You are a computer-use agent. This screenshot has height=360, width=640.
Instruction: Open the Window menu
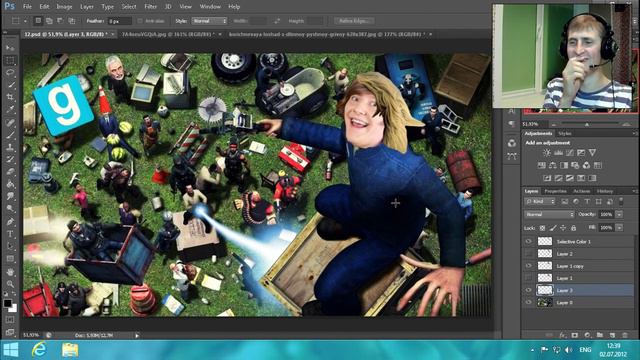pyautogui.click(x=210, y=7)
